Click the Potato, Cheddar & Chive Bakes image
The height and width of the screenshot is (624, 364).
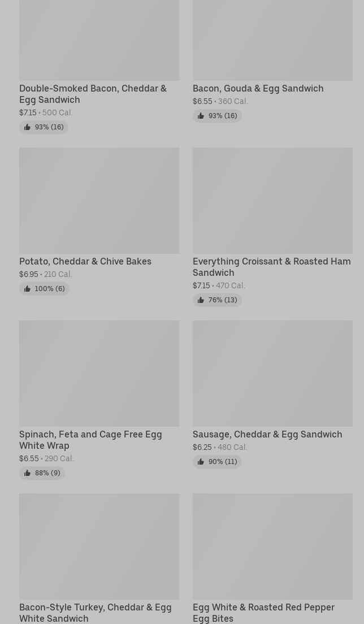point(99,201)
